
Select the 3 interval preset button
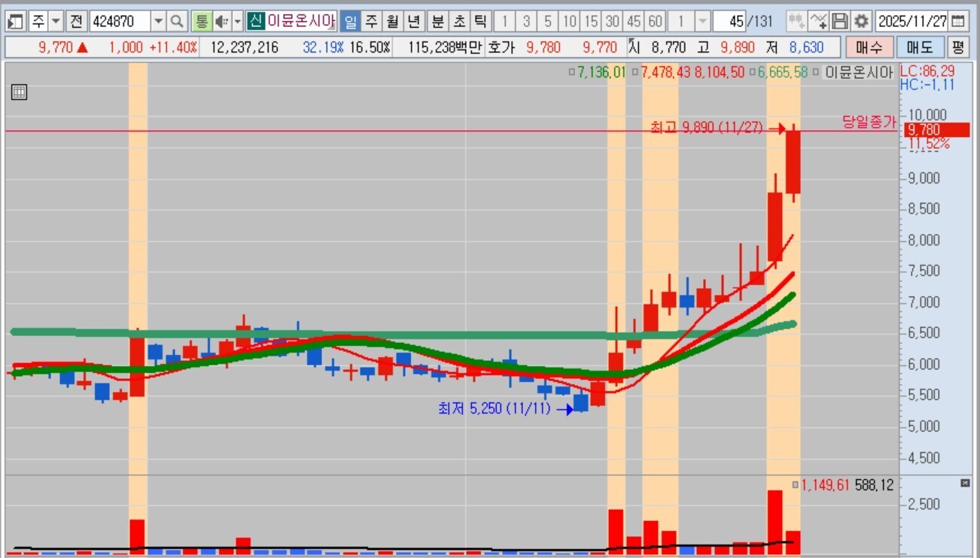coord(527,21)
